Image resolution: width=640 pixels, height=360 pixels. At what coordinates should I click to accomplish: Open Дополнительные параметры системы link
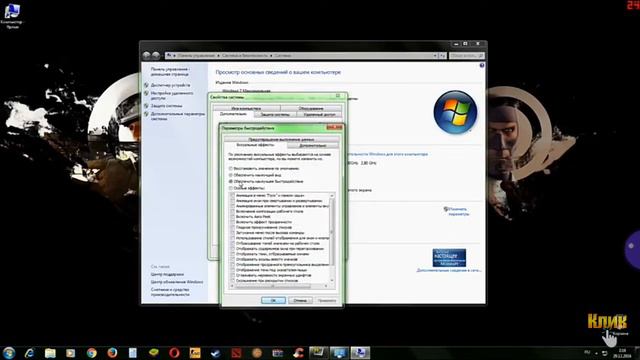pyautogui.click(x=178, y=116)
